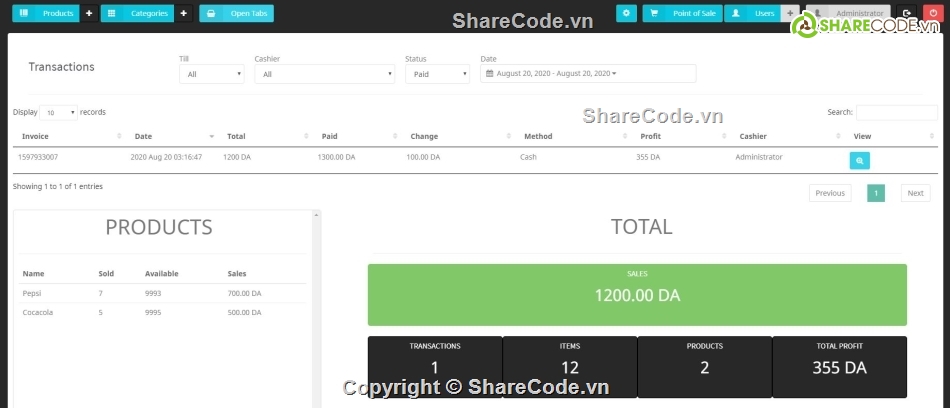Screen dimensions: 950x408
Task: Click profit cell 355 DA in table
Action: tap(648, 157)
